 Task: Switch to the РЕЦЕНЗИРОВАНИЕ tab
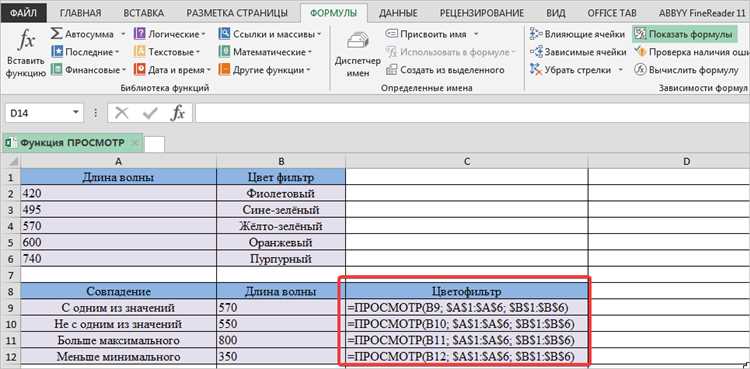[x=482, y=13]
